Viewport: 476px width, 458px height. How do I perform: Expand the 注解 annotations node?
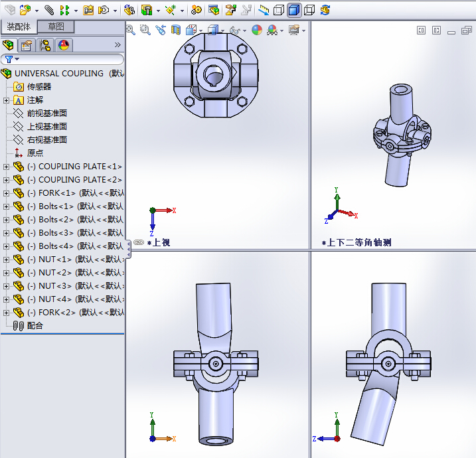[6, 100]
